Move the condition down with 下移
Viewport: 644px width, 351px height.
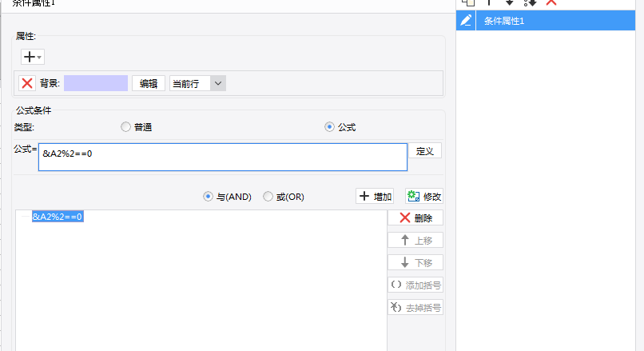pyautogui.click(x=415, y=262)
